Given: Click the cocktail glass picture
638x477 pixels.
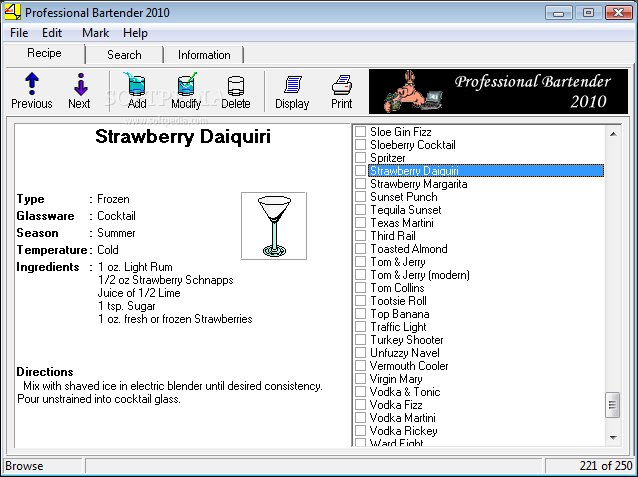Looking at the screenshot, I should pos(274,226).
